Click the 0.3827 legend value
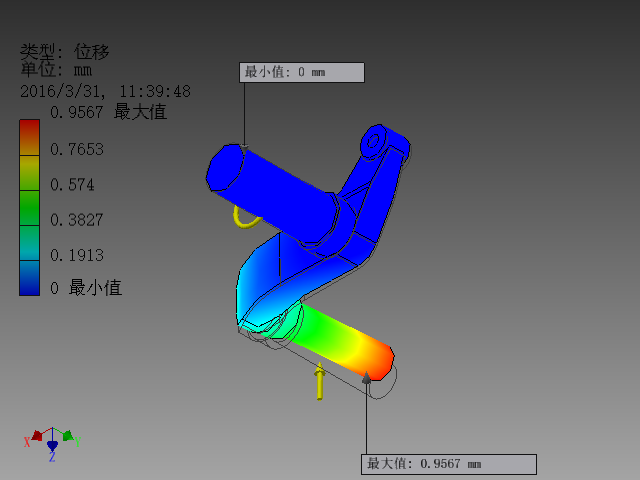 tap(77, 220)
